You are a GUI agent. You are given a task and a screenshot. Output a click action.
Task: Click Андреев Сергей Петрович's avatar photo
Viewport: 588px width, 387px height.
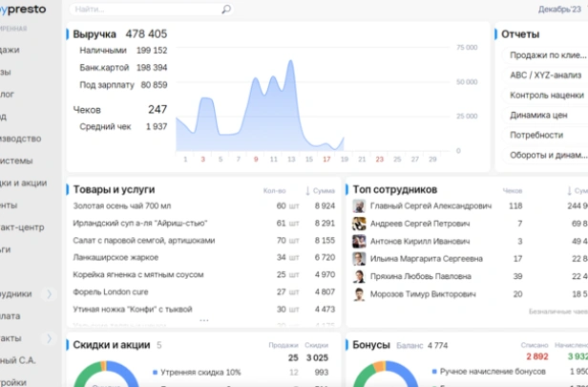[360, 224]
